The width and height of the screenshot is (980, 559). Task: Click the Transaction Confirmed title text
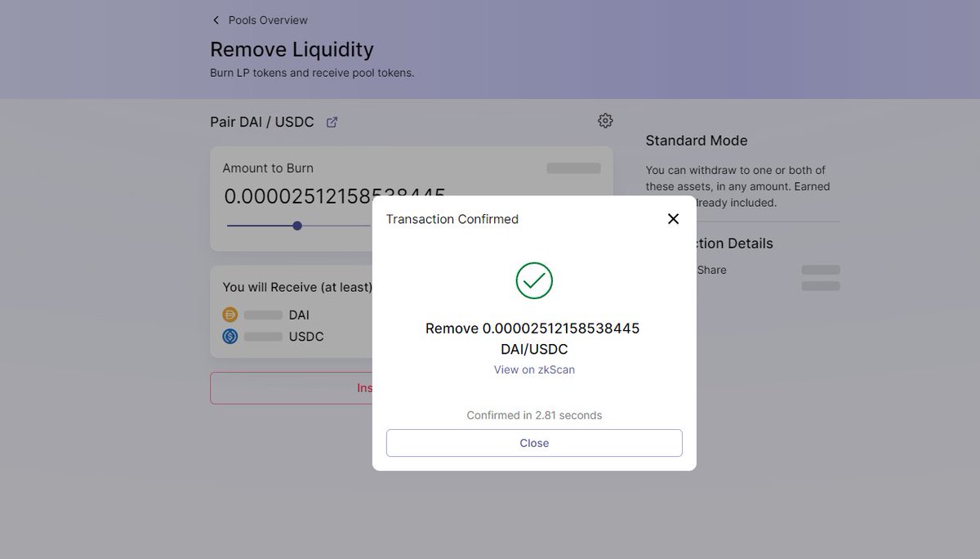(x=452, y=219)
